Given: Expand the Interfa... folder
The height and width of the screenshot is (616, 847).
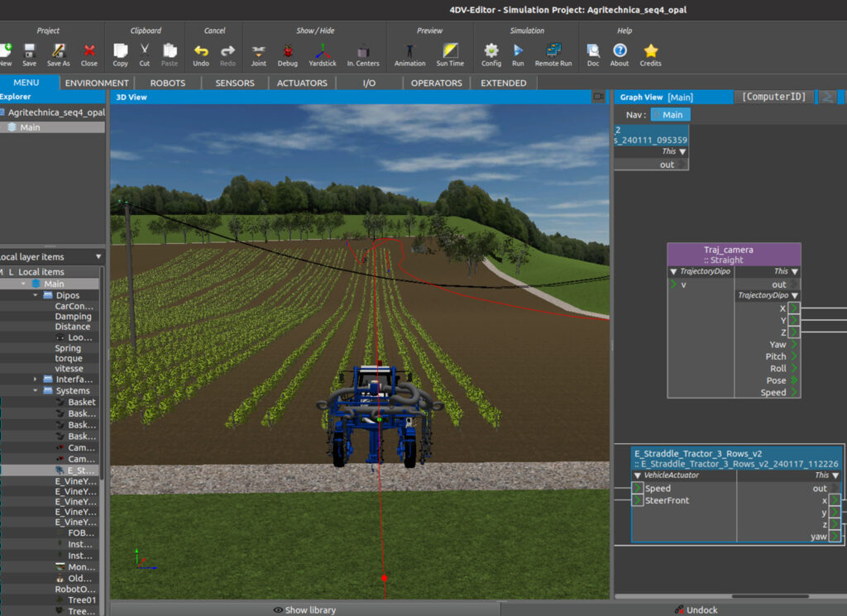Looking at the screenshot, I should (x=36, y=379).
